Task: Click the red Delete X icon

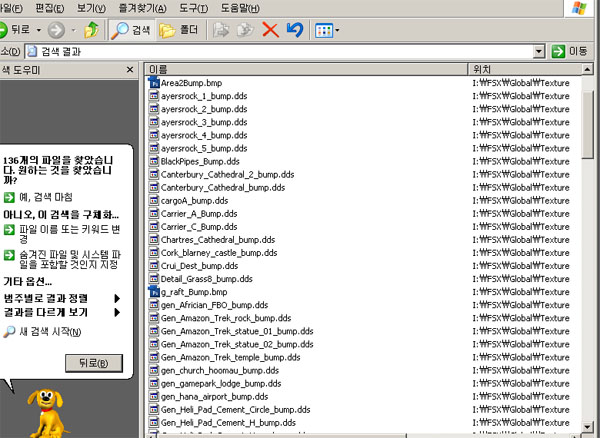Action: tap(271, 30)
